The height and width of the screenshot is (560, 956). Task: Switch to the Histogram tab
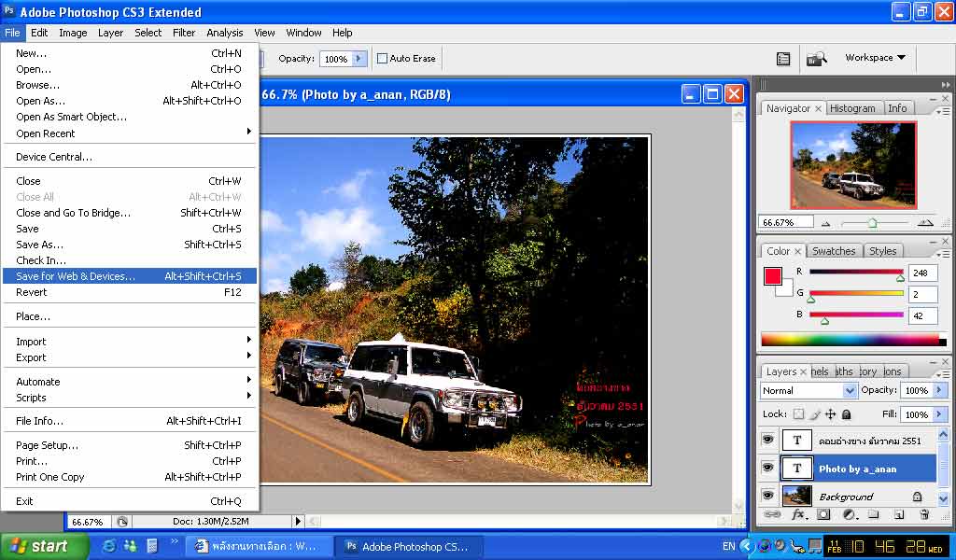(x=852, y=108)
